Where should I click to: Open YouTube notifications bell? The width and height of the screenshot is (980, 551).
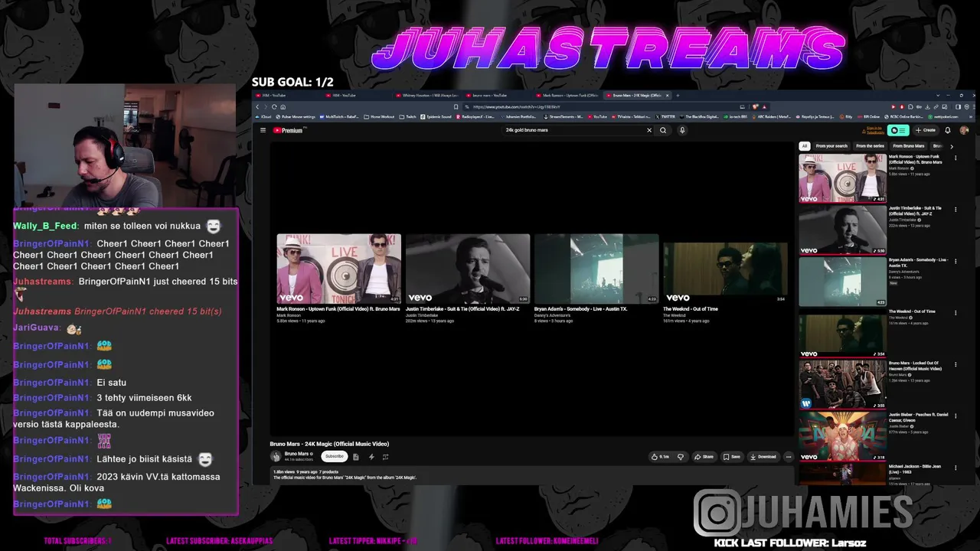948,130
